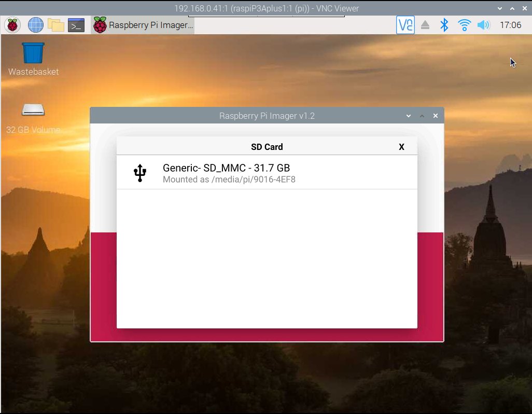The image size is (532, 414).
Task: Choose the Generic- SD_MMC - 31.7 GB card
Action: coord(267,172)
